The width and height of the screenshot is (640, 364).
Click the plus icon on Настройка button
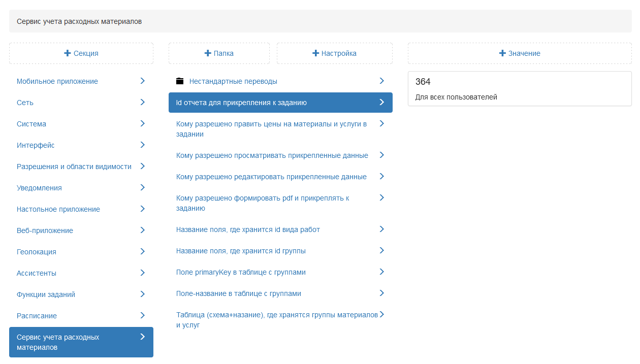tap(315, 53)
